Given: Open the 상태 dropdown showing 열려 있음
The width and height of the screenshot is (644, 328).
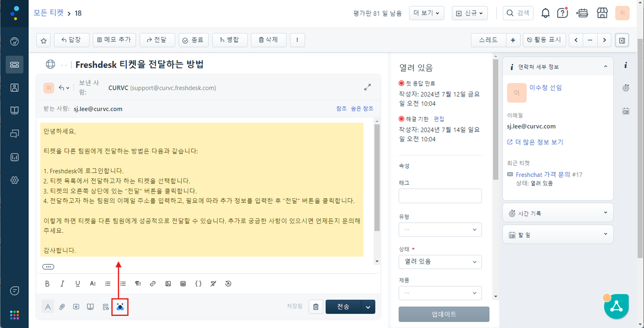Looking at the screenshot, I should [x=440, y=262].
